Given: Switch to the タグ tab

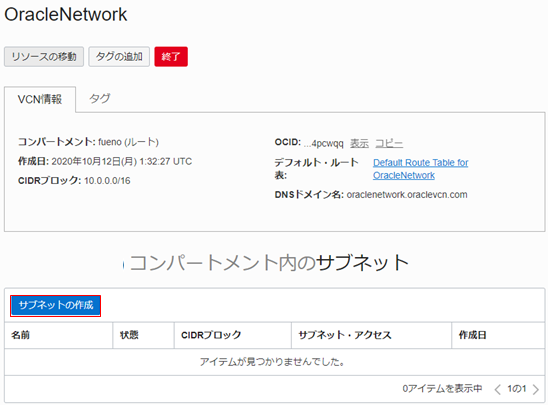Looking at the screenshot, I should pos(100,99).
